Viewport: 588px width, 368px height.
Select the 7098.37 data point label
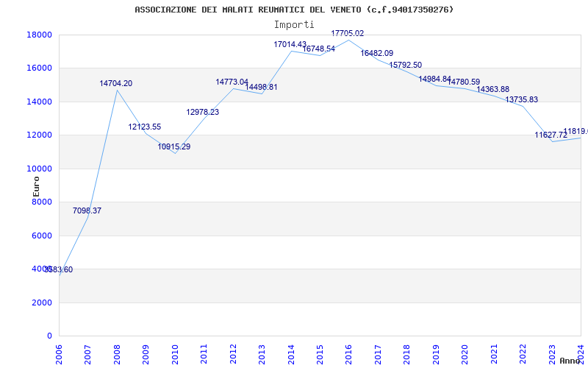87,211
